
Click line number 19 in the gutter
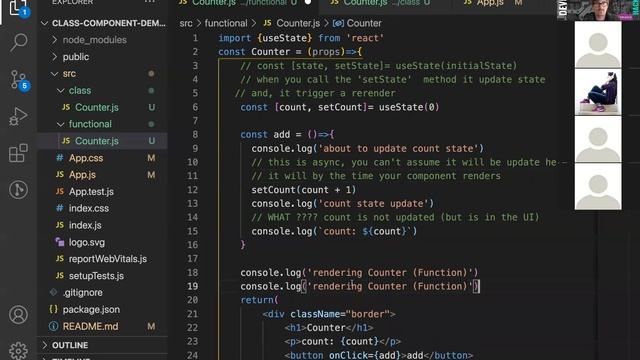coord(193,287)
